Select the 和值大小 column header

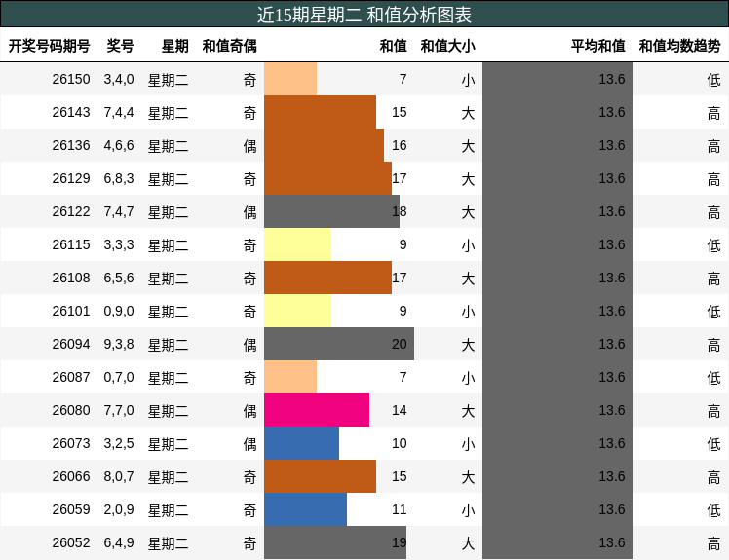point(447,46)
